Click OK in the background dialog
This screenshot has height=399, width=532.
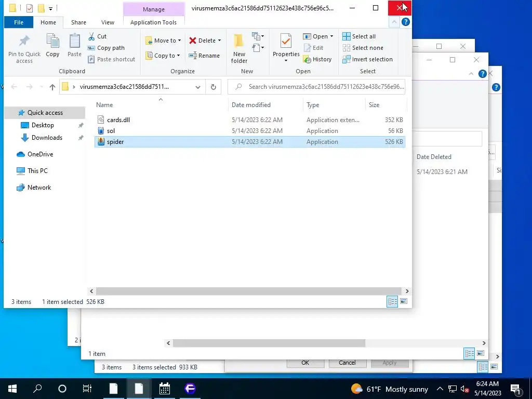[305, 363]
